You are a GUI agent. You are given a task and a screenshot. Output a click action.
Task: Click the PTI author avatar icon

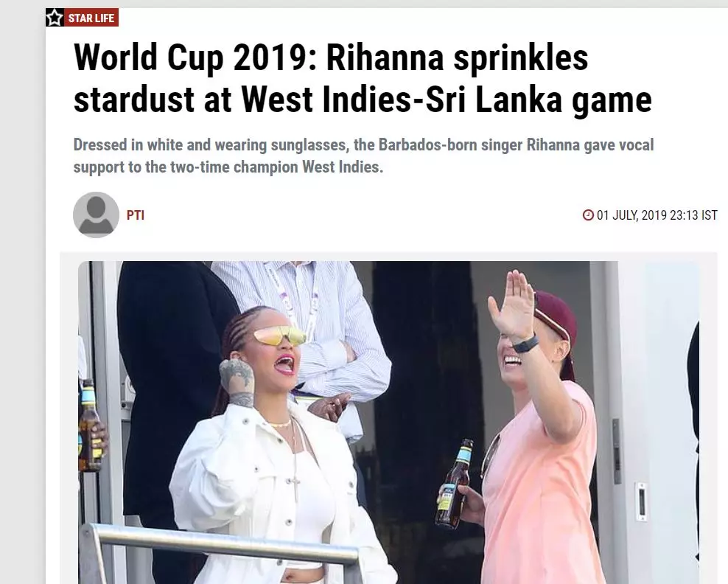pyautogui.click(x=96, y=215)
